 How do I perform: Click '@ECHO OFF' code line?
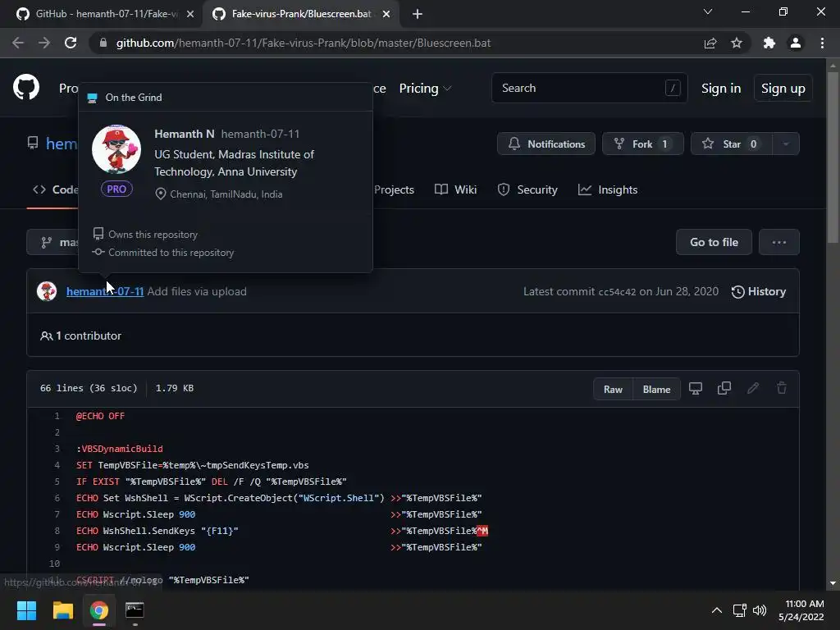pyautogui.click(x=100, y=416)
